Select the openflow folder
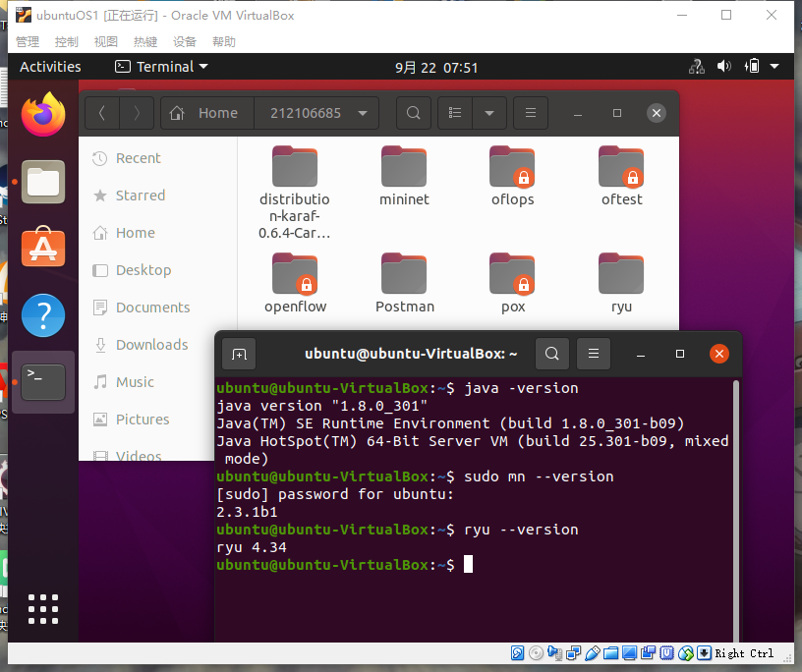This screenshot has width=802, height=672. (x=295, y=283)
